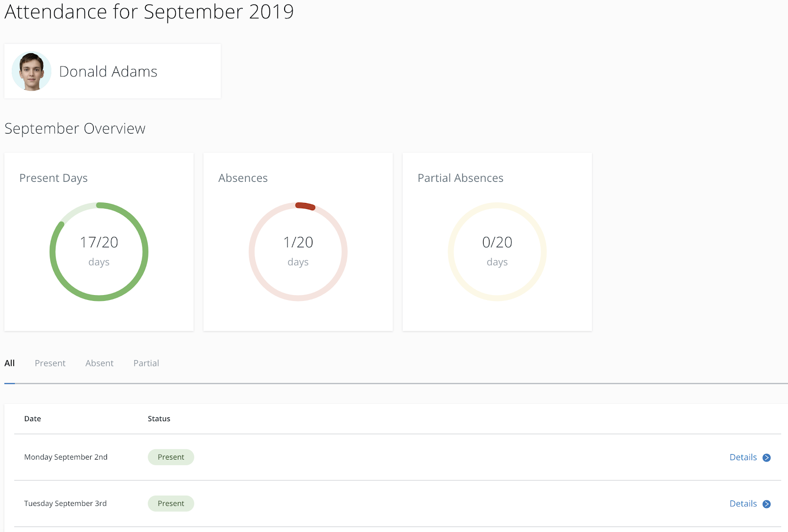Click the arrow icon for Tuesday September 3rd
This screenshot has height=532, width=788.
click(766, 504)
